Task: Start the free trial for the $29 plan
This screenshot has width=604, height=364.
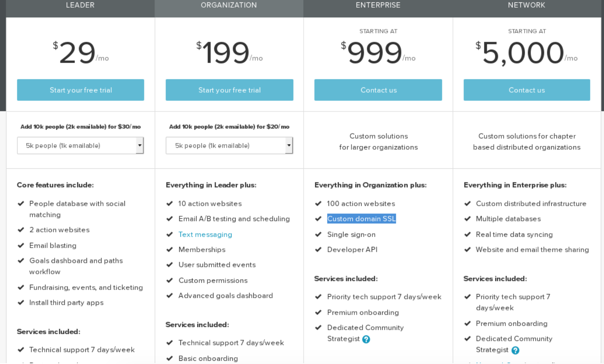Action: [81, 90]
